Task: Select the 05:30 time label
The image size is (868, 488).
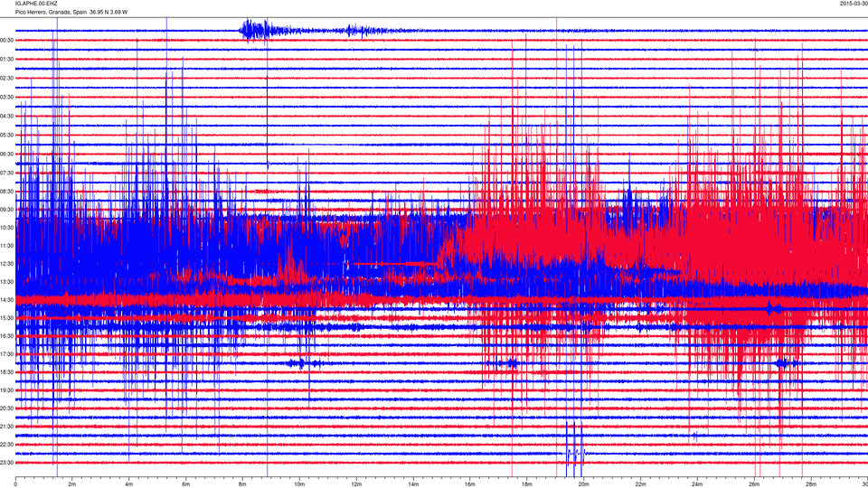Action: (6, 135)
